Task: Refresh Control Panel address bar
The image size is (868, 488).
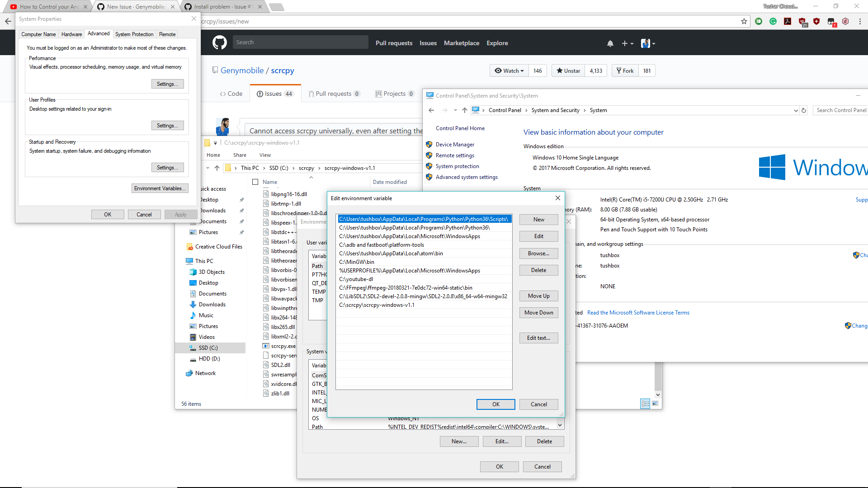Action: (x=804, y=110)
